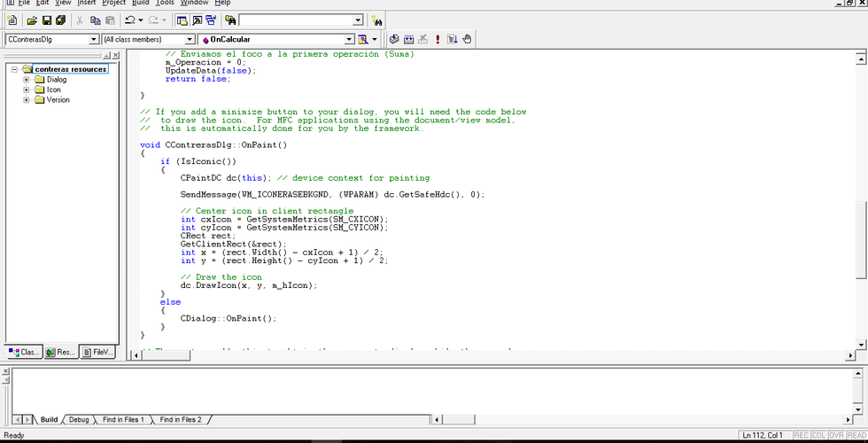Click the Go debug icon
The image size is (868, 443).
tap(453, 39)
